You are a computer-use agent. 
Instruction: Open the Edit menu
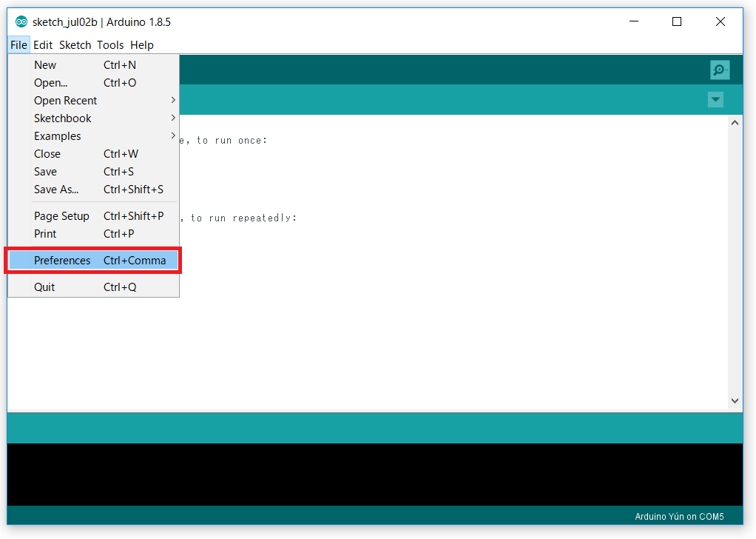coord(43,45)
